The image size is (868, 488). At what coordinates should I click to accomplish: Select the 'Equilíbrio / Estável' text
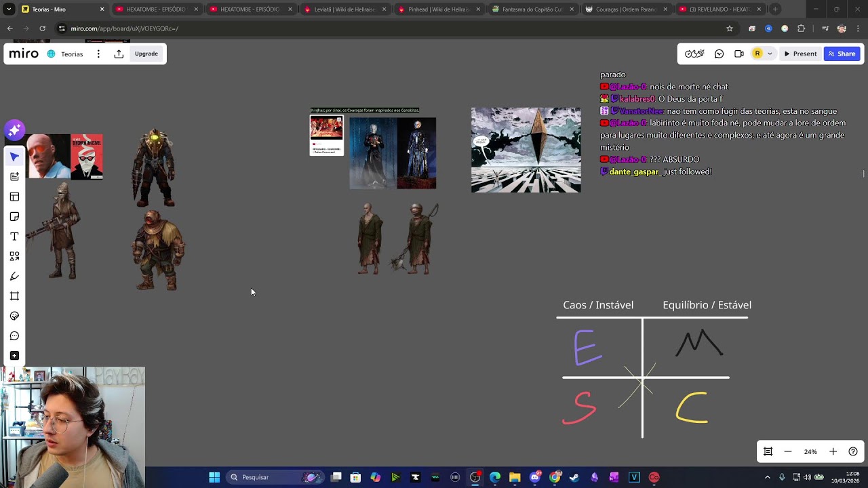pyautogui.click(x=707, y=305)
